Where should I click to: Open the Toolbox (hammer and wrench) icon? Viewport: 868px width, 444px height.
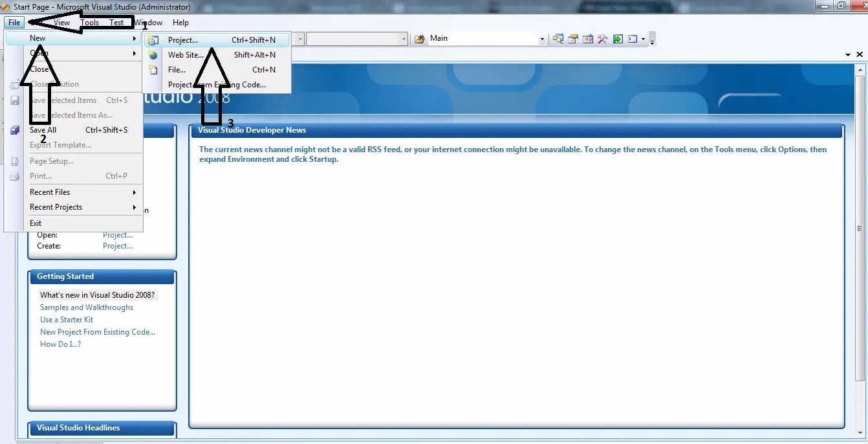(603, 39)
